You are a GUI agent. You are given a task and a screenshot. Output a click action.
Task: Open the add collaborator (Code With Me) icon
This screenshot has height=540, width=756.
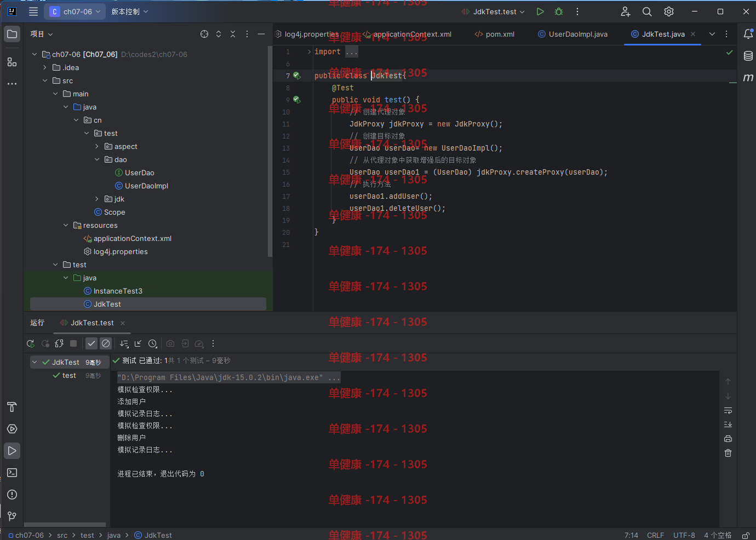pos(626,12)
